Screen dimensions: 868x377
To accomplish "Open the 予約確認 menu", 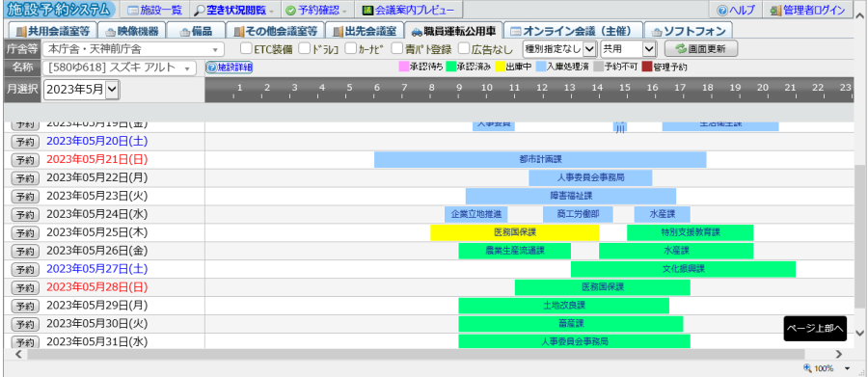I will click(x=316, y=10).
